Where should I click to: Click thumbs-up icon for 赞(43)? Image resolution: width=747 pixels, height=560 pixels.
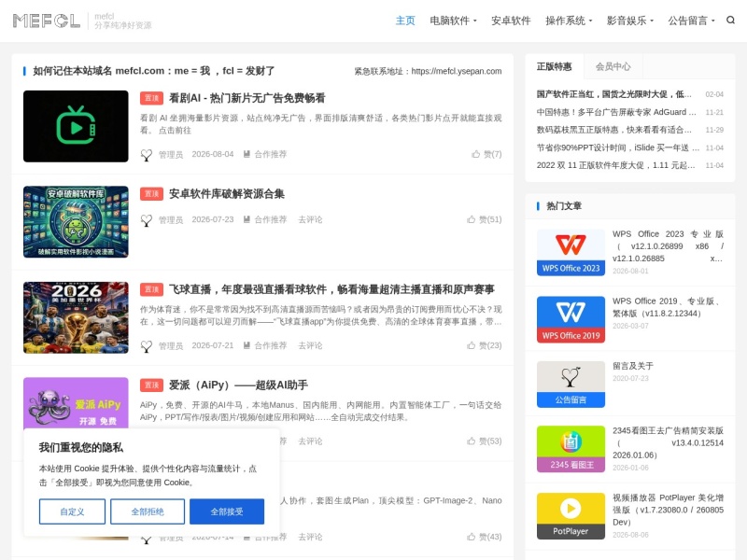click(472, 538)
